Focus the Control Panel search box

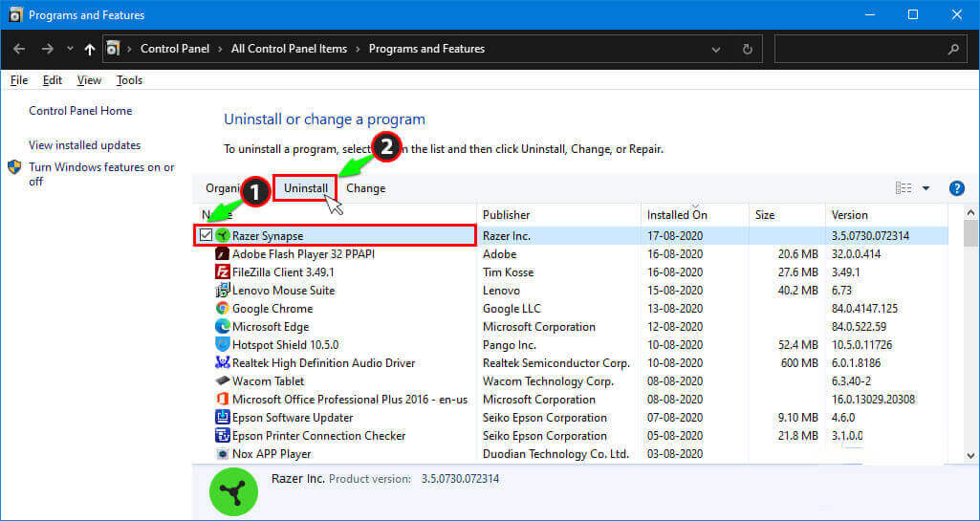tap(871, 49)
